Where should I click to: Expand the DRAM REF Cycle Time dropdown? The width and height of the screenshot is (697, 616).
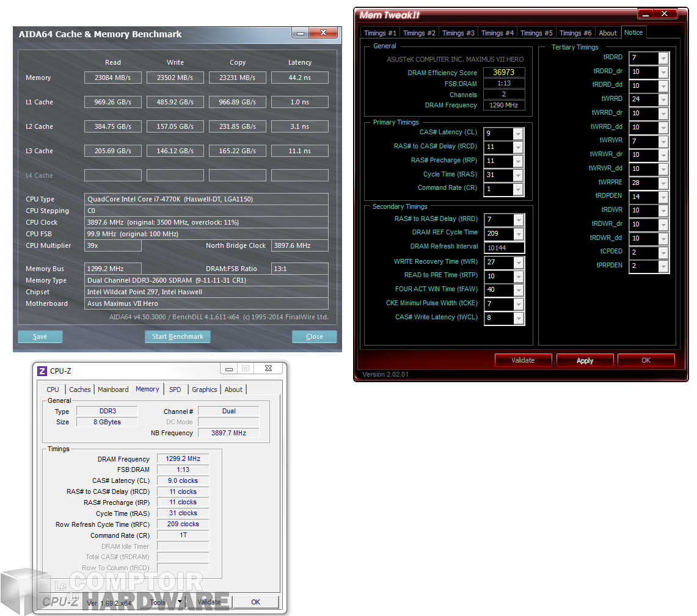coord(518,234)
